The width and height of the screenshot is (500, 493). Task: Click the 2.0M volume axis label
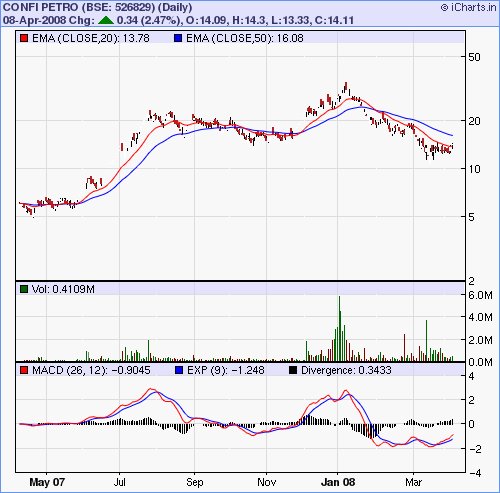point(480,340)
